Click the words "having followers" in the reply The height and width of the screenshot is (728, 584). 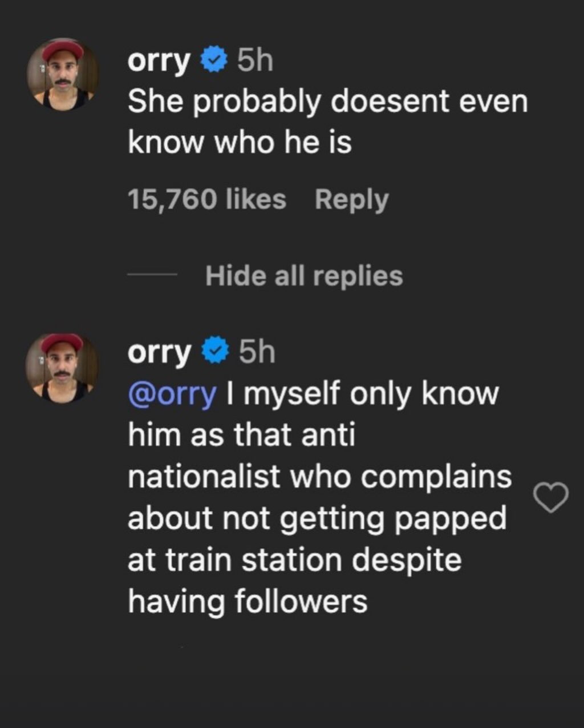tap(248, 601)
